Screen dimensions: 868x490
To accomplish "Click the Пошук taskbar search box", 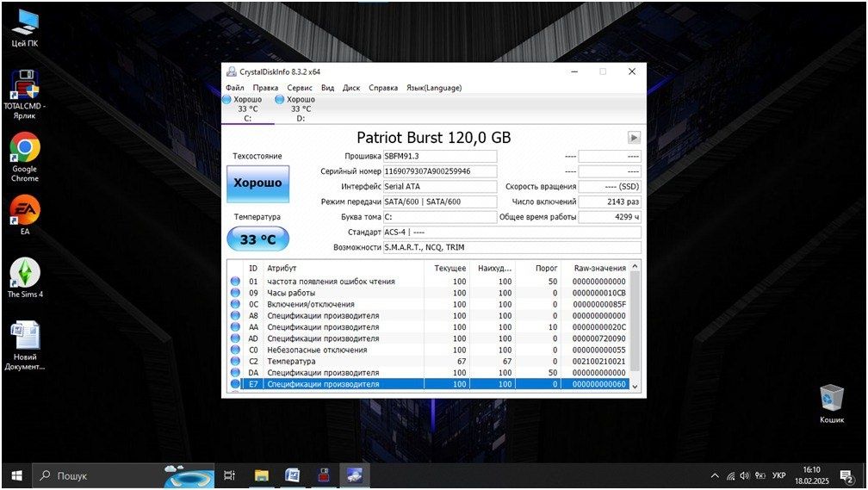I will 124,475.
